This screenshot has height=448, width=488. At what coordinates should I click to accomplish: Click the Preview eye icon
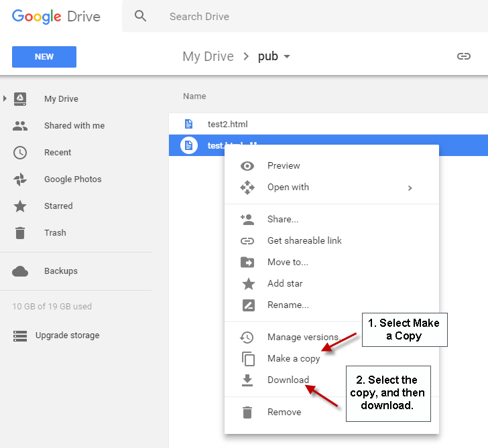click(247, 166)
